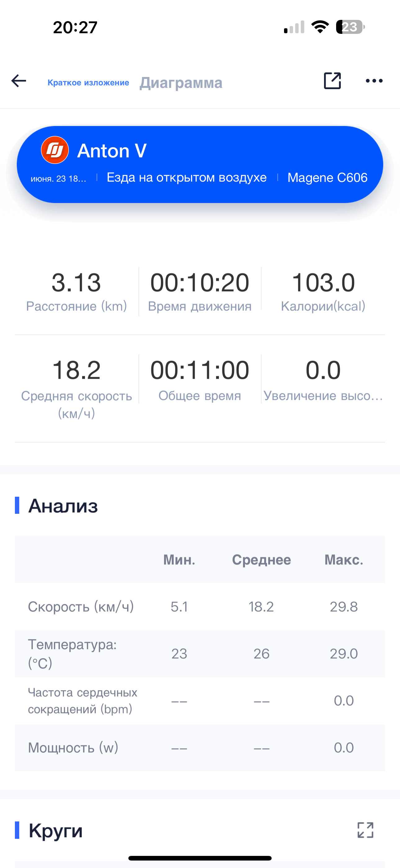Open the three-dots more menu
Image resolution: width=400 pixels, height=868 pixels.
[x=374, y=81]
